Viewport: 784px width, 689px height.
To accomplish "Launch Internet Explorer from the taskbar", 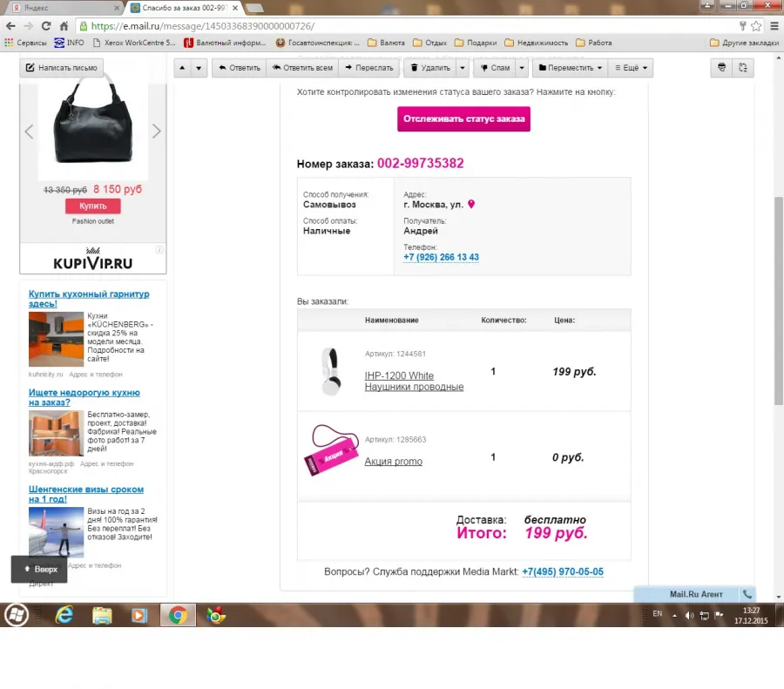I will click(64, 614).
